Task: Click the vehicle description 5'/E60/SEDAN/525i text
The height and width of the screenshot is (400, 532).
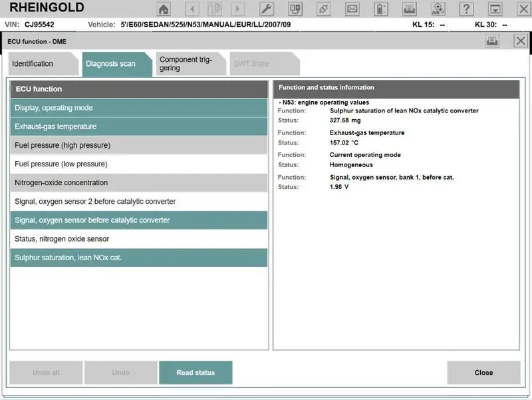Action: coord(205,25)
